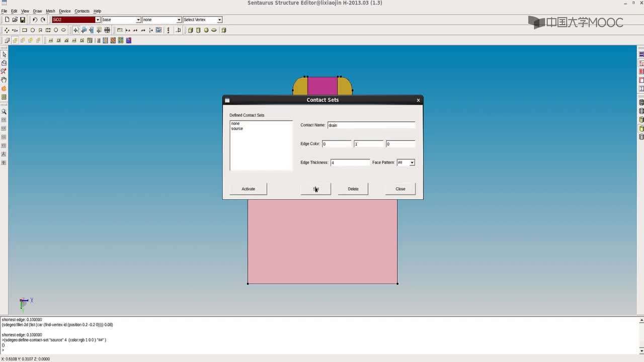
Task: Close the Contact Sets dialog with X
Action: pos(418,100)
